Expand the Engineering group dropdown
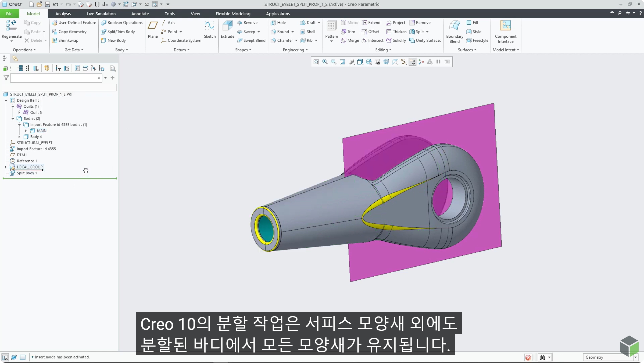644x363 pixels. pyautogui.click(x=295, y=50)
